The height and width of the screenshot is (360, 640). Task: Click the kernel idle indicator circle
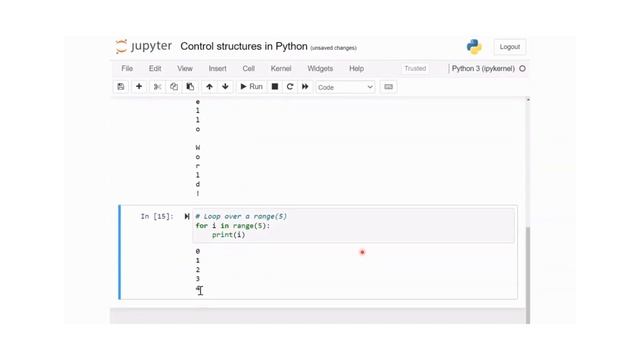coord(522,69)
